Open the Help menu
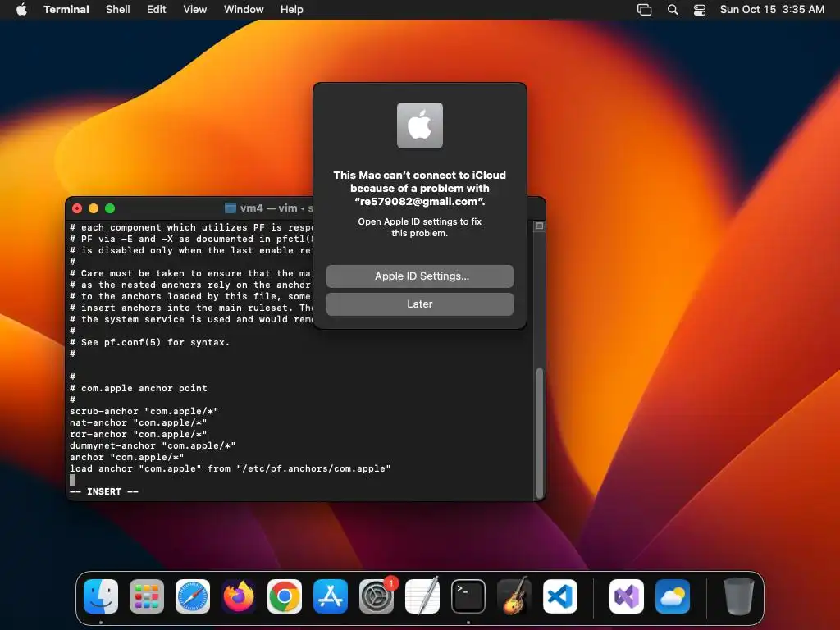Image resolution: width=840 pixels, height=630 pixels. coord(292,10)
